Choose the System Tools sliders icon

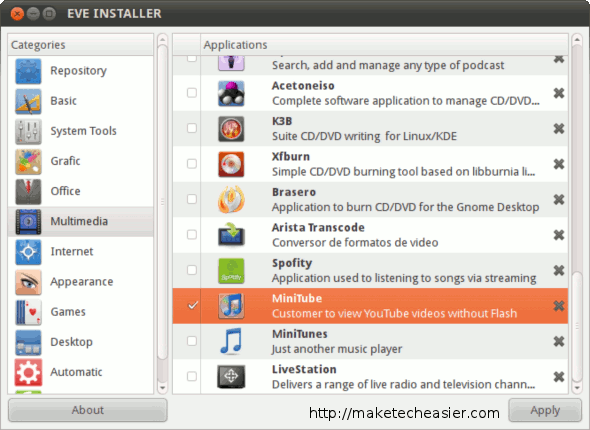[x=28, y=131]
